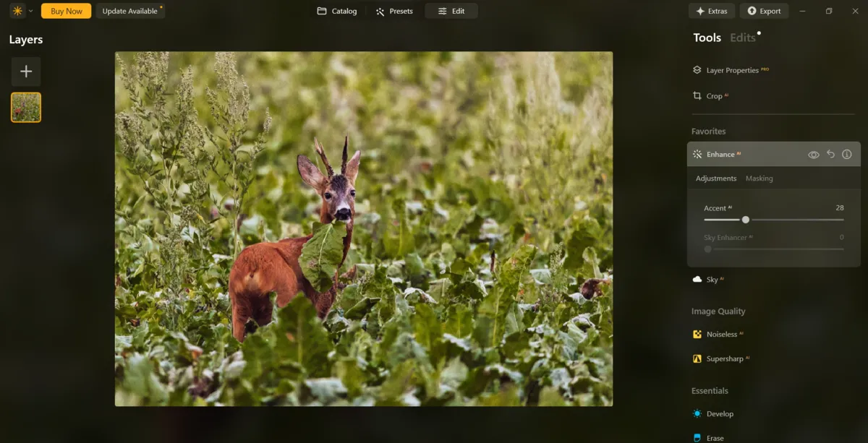The width and height of the screenshot is (868, 443).
Task: Open the Extras menu
Action: [x=711, y=10]
